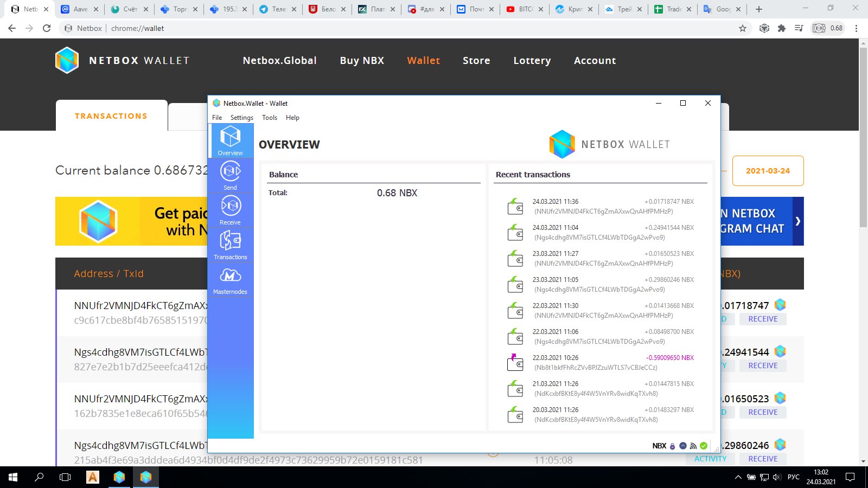Viewport: 868px width, 488px height.
Task: Open the Wallet page link in navigation
Action: point(424,61)
